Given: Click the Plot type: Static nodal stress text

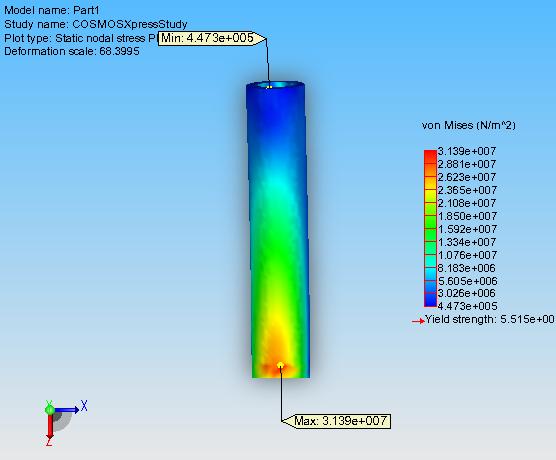Looking at the screenshot, I should point(80,38).
